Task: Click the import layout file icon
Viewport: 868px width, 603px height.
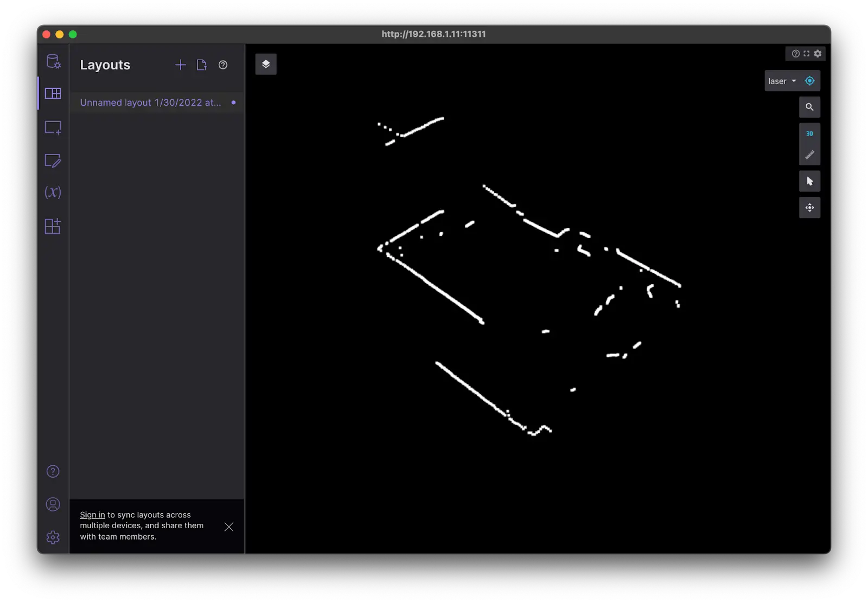Action: pos(202,65)
